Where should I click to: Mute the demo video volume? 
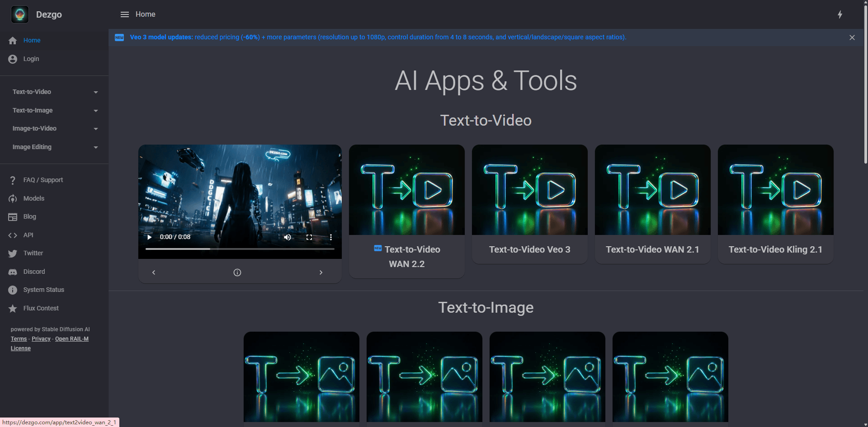click(288, 237)
